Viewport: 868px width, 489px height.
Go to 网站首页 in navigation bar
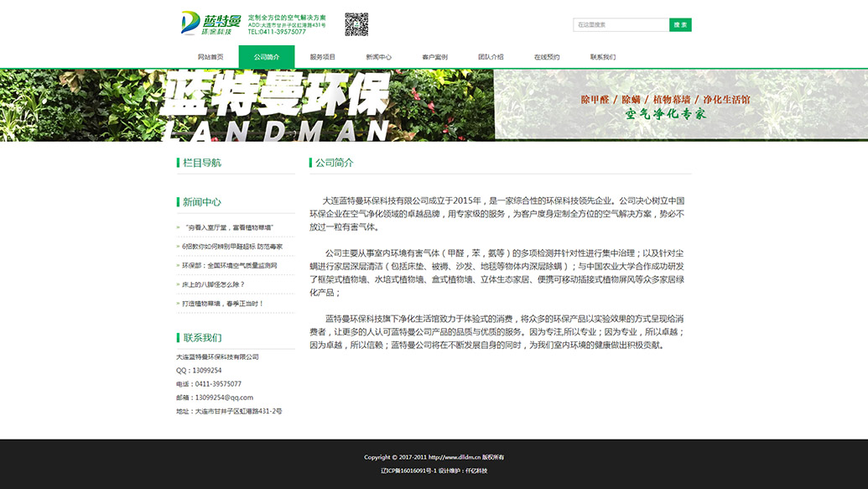[x=211, y=57]
